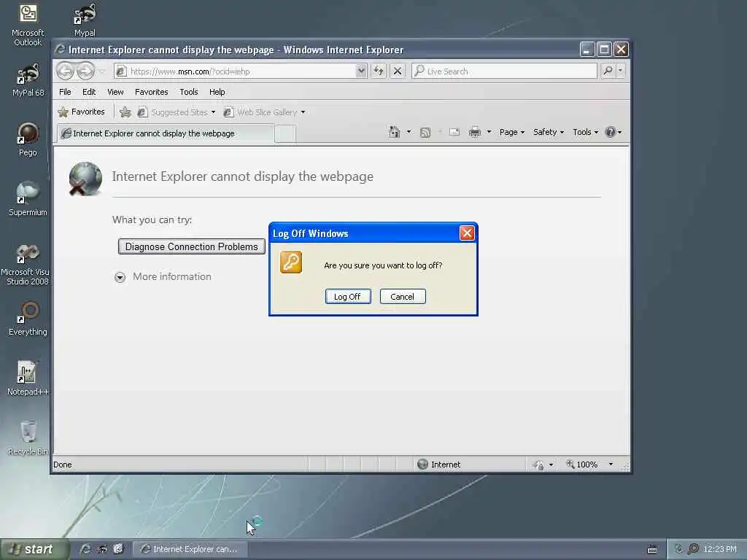This screenshot has width=747, height=560.
Task: Click the search magnifier button
Action: 608,71
